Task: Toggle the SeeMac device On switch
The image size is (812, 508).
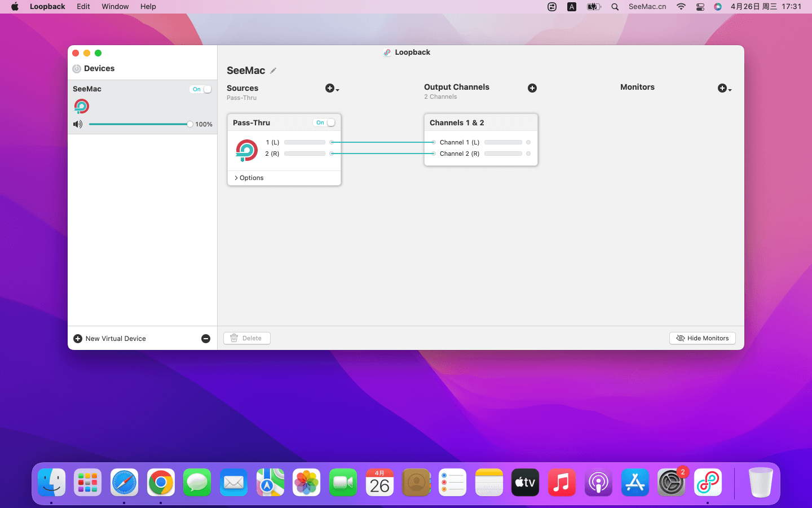Action: pyautogui.click(x=201, y=89)
